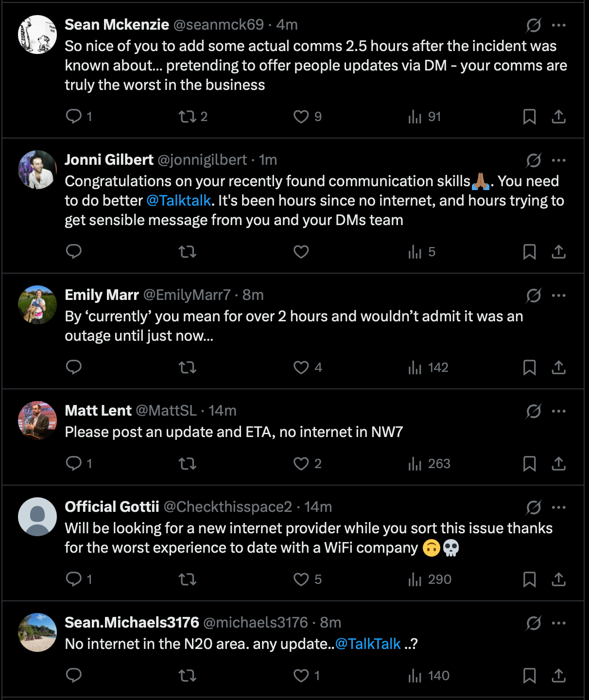Open more options on Jonni Gilbert's tweet
589x700 pixels.
click(558, 160)
